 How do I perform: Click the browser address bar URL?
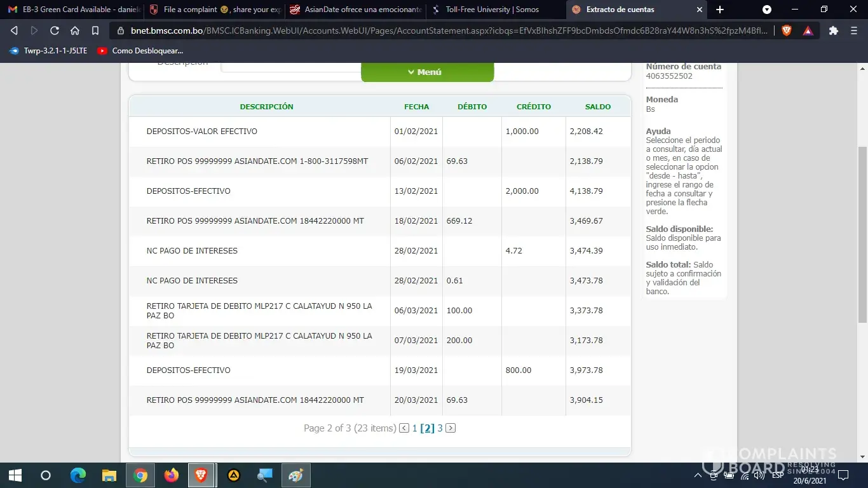pos(445,30)
